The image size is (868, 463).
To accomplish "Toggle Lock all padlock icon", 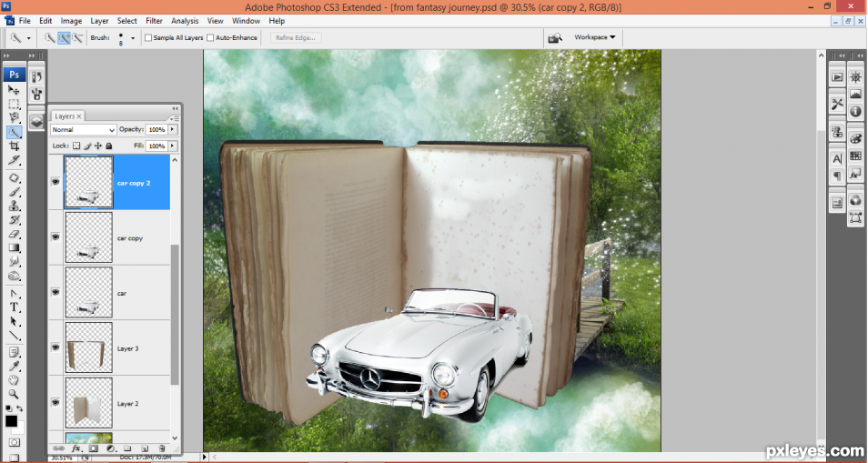I will click(x=109, y=146).
